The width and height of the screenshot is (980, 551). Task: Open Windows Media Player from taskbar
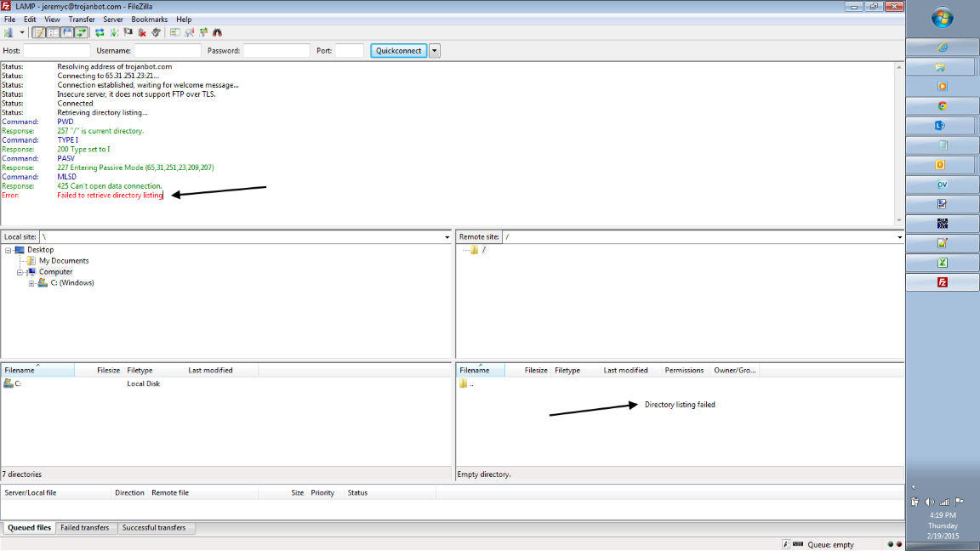tap(943, 86)
